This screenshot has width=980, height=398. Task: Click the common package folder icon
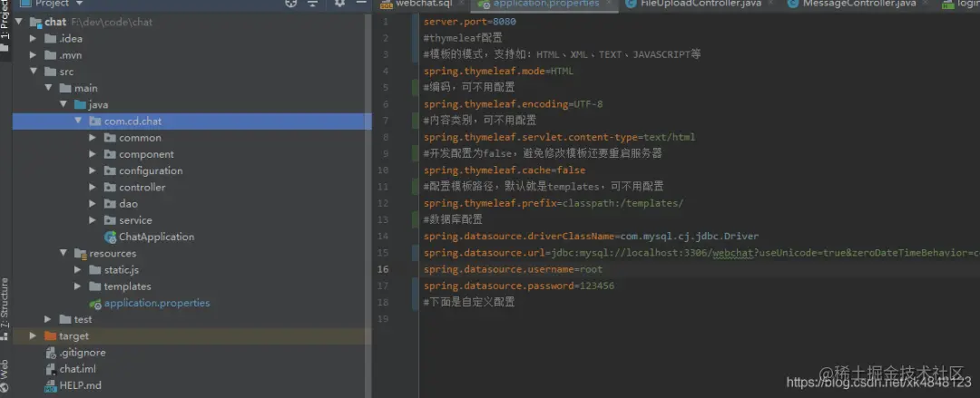pos(110,138)
